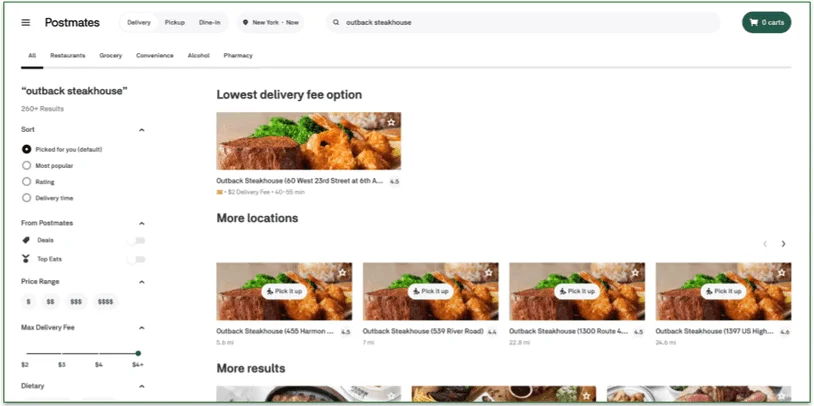Filter by $$ price range

[x=50, y=302]
